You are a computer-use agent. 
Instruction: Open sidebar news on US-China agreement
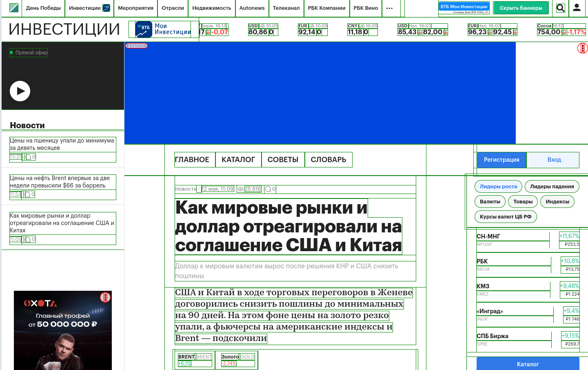[62, 223]
